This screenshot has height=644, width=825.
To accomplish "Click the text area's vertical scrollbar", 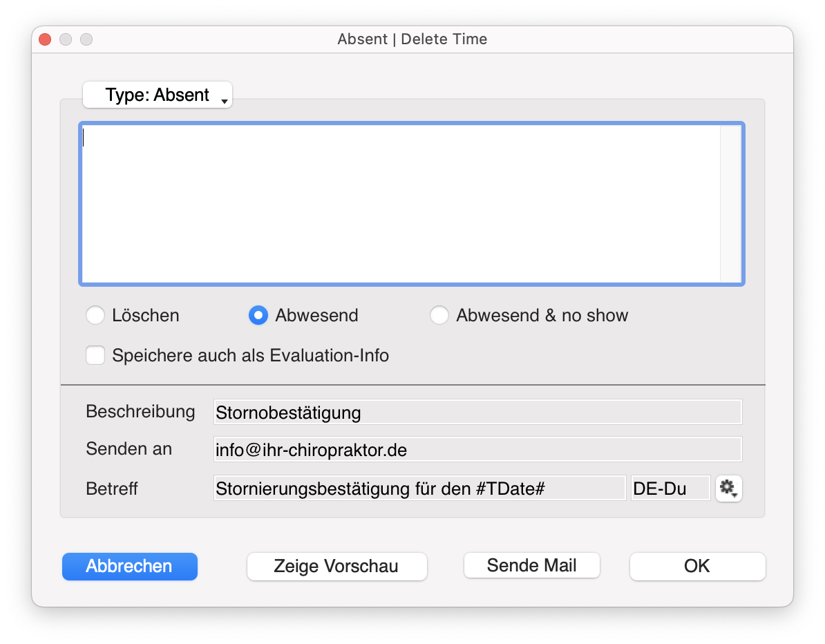I will (730, 204).
